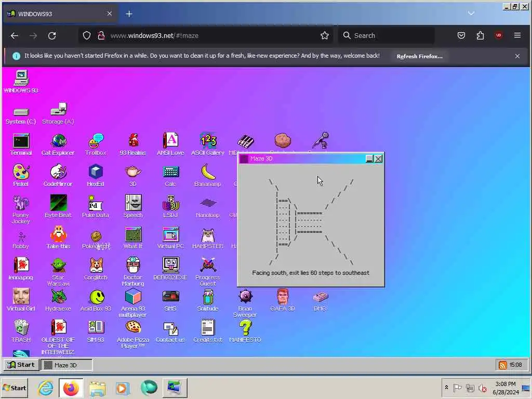Open the Cat Explorer icon
This screenshot has width=532, height=399.
pos(58,144)
